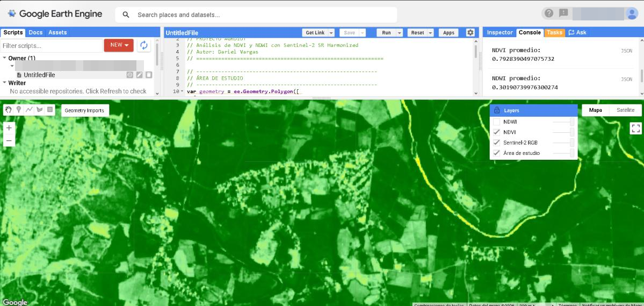
Task: Open the NEW script dropdown
Action: 119,45
